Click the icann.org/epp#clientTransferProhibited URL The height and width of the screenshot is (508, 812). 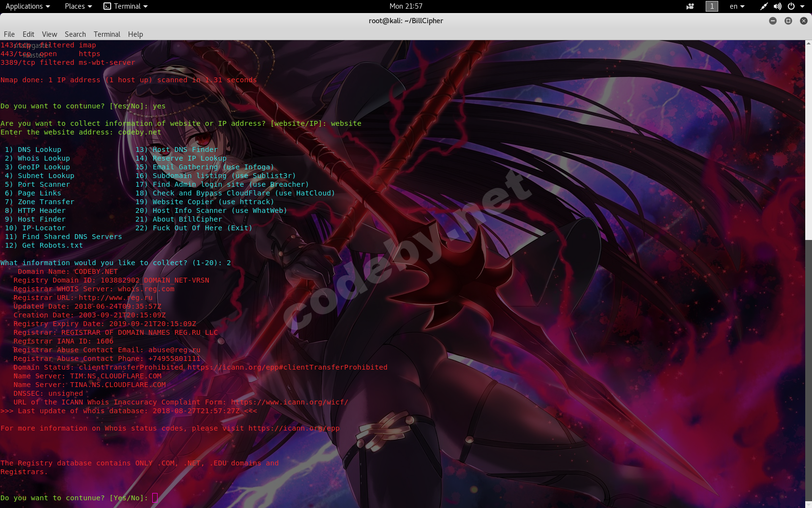click(288, 367)
